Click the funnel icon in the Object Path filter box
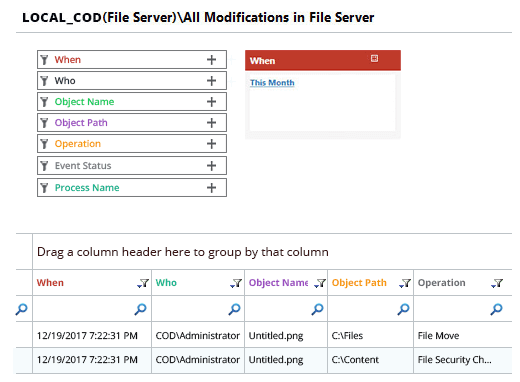 44,123
